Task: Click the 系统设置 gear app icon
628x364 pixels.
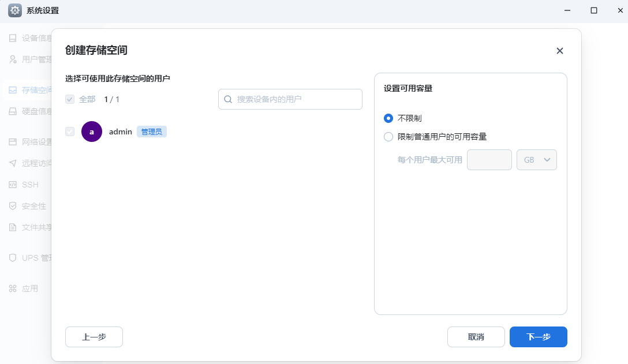Action: [15, 10]
